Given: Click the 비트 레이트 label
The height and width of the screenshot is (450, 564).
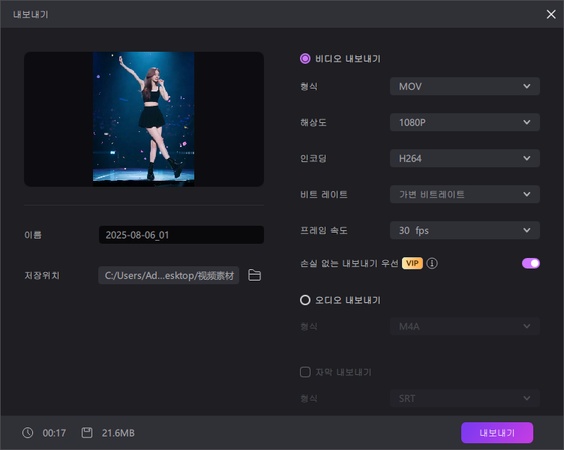Looking at the screenshot, I should pos(324,194).
